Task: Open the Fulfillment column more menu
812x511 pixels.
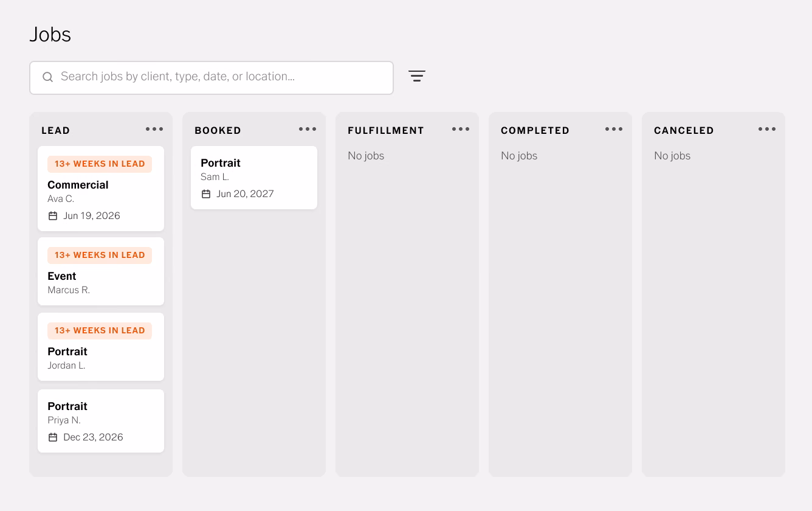Action: (461, 129)
